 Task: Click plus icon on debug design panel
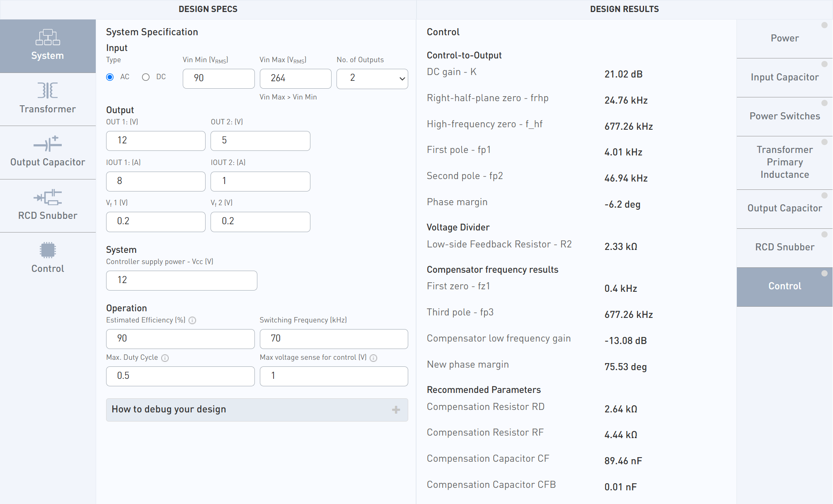[396, 410]
